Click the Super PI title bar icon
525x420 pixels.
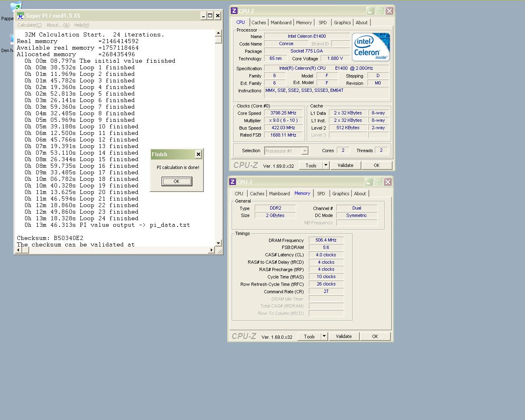(x=20, y=16)
